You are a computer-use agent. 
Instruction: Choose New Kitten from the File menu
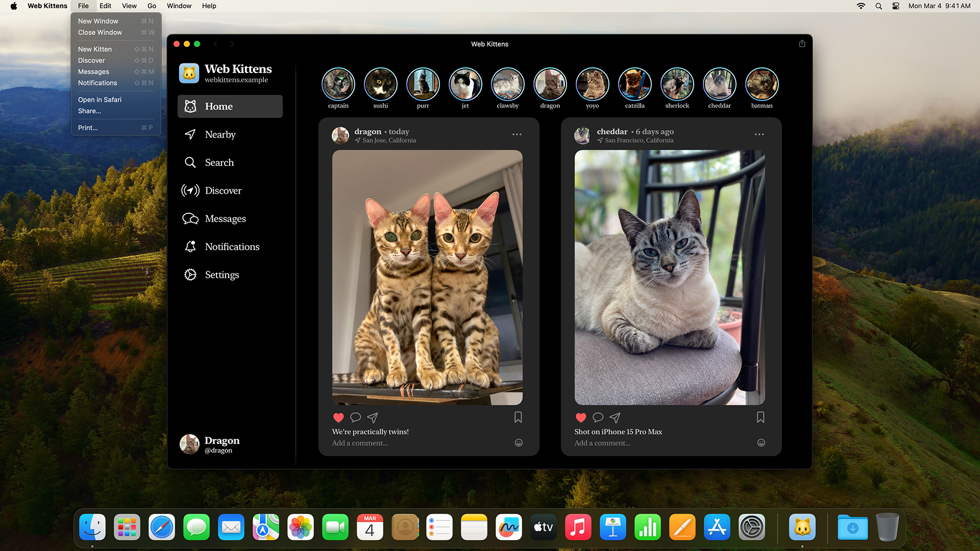point(95,49)
